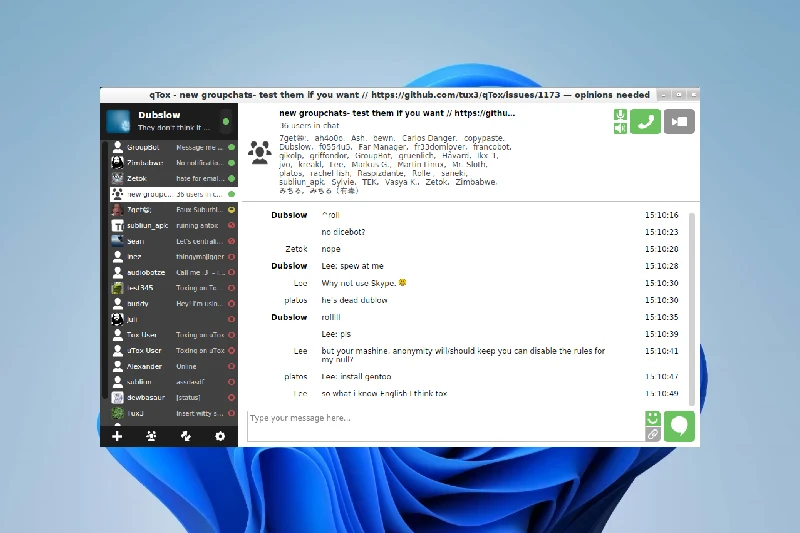800x533 pixels.
Task: Click peer name Mr. Sloth in member list
Action: tap(469, 164)
